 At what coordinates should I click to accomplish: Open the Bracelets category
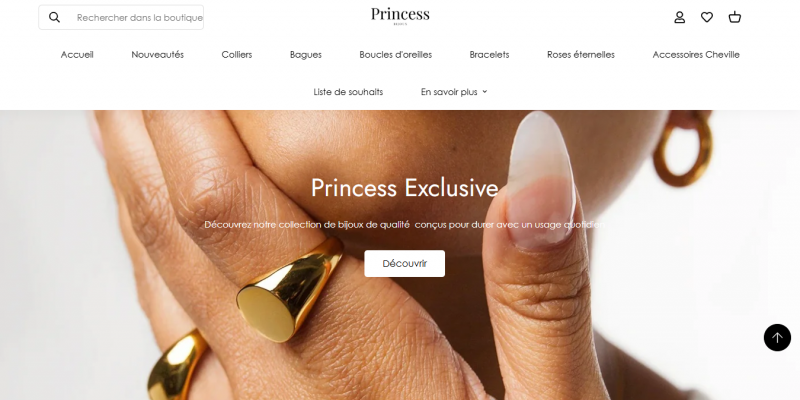point(489,55)
